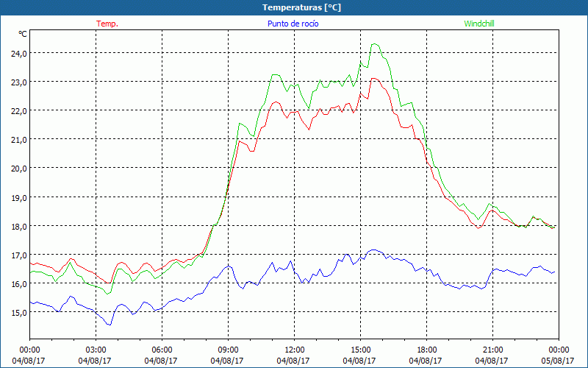This screenshot has height=368, width=588.
Task: Click the '22,0' y-axis value
Action: 19,111
